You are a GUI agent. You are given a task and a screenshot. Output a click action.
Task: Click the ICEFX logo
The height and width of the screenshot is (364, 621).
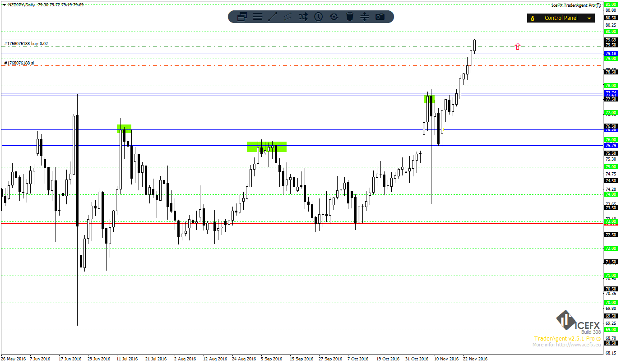[578, 321]
